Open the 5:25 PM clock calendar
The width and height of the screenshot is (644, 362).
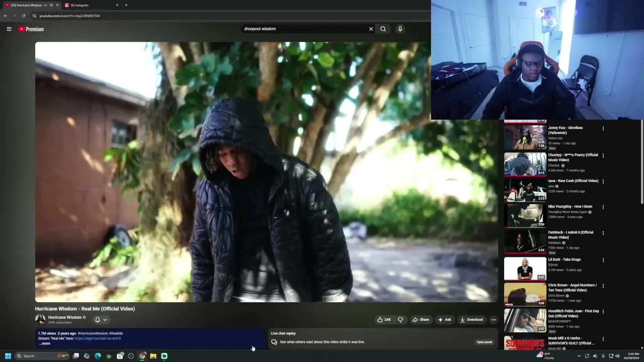631,356
